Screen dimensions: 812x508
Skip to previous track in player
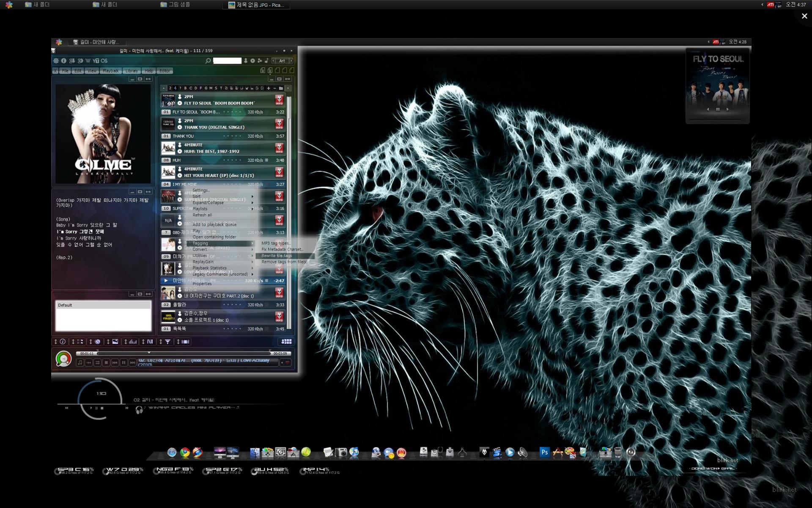(x=115, y=363)
